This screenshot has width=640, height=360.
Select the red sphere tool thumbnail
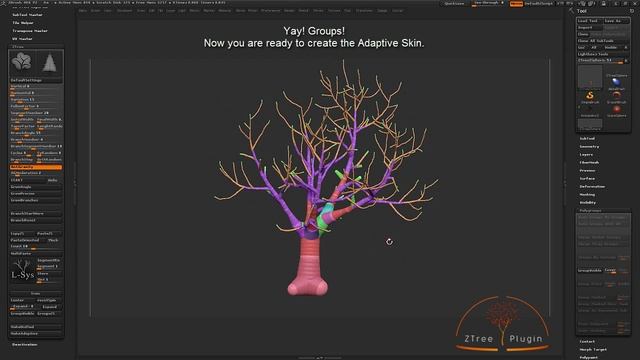(616, 110)
